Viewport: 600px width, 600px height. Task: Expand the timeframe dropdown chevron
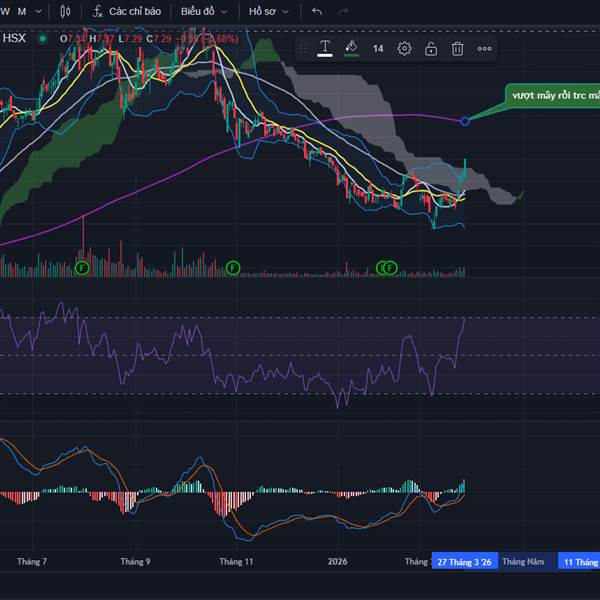pos(38,12)
